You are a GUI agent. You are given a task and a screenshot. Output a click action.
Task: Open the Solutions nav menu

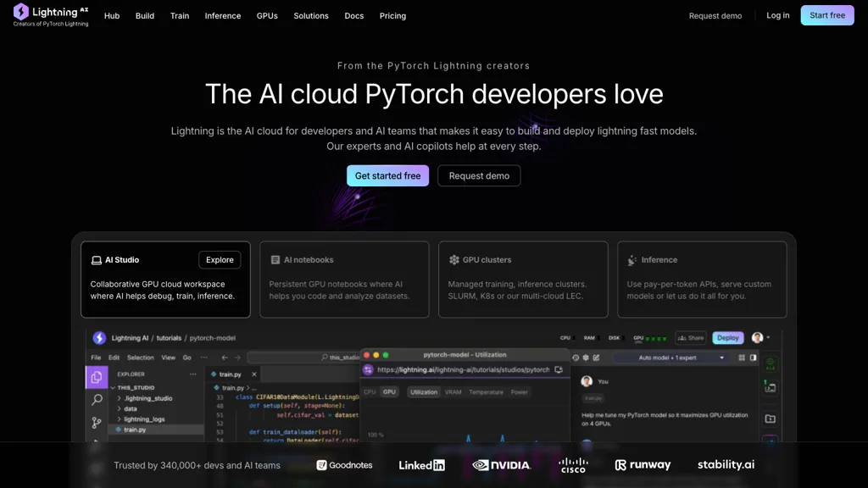click(311, 16)
